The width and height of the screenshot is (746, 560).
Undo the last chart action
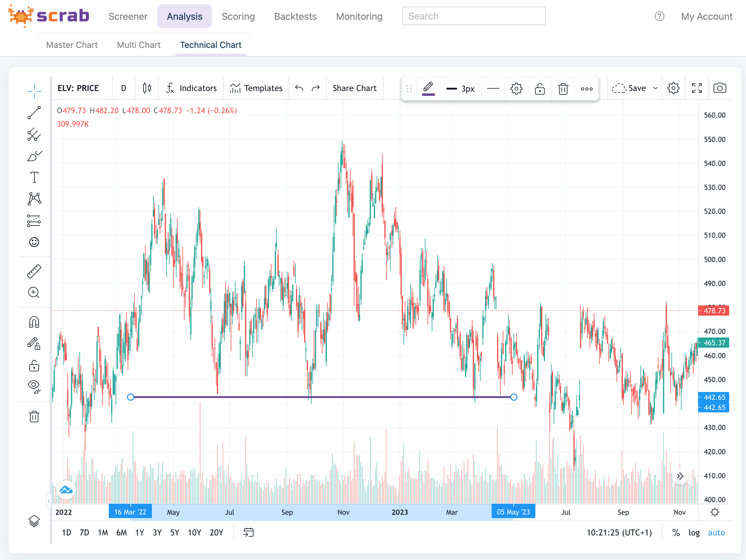(299, 88)
